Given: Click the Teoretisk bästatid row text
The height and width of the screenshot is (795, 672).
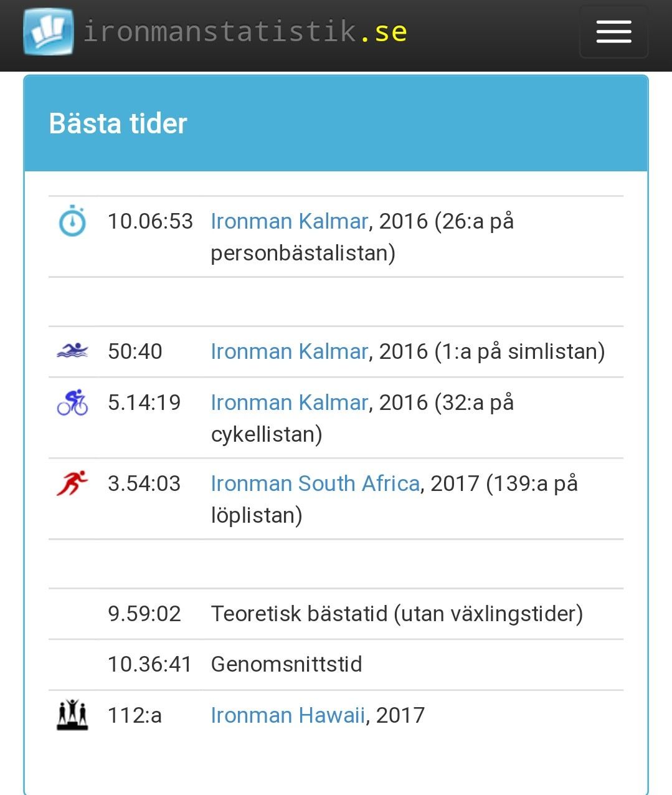Looking at the screenshot, I should click(397, 614).
